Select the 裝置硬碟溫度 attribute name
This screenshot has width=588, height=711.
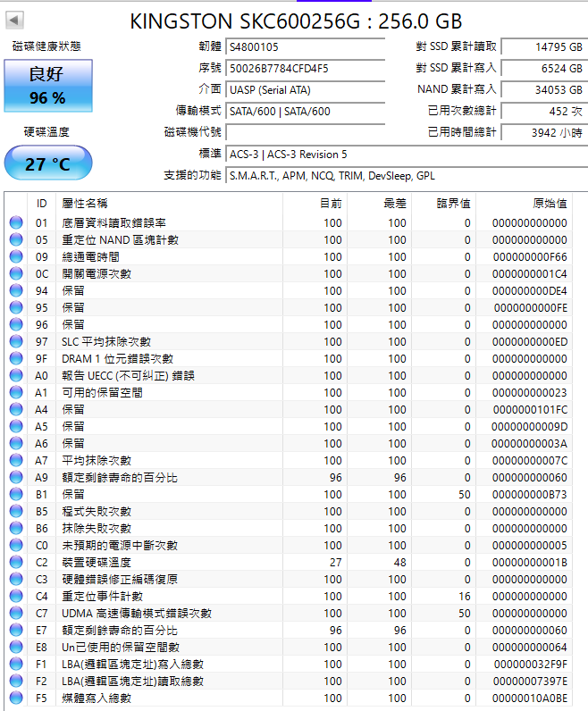[97, 562]
